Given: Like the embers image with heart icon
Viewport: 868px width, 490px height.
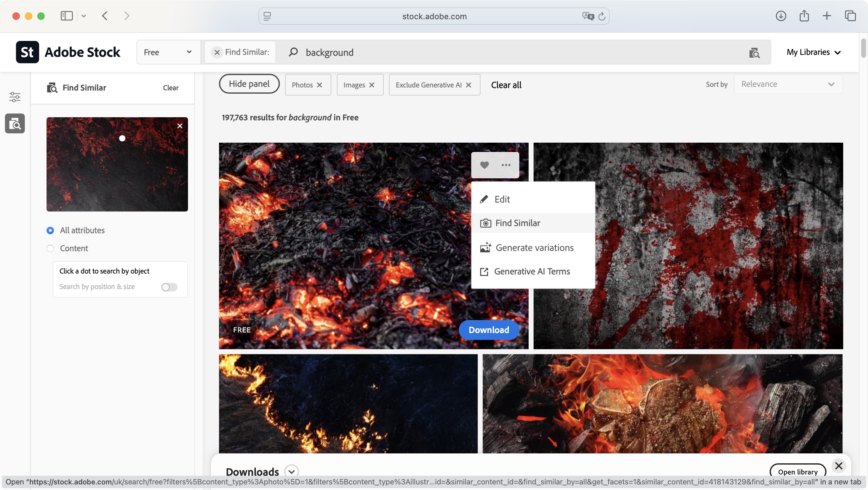Looking at the screenshot, I should click(x=484, y=165).
